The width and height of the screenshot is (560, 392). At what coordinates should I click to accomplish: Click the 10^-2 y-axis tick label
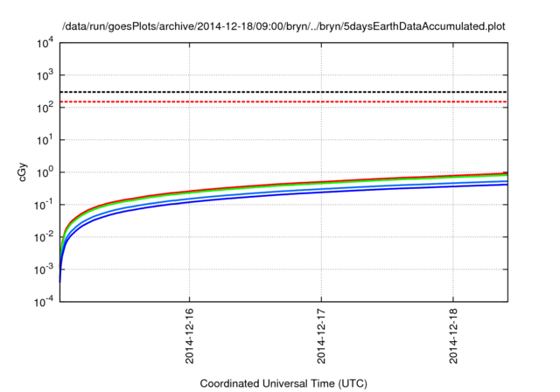[45, 237]
